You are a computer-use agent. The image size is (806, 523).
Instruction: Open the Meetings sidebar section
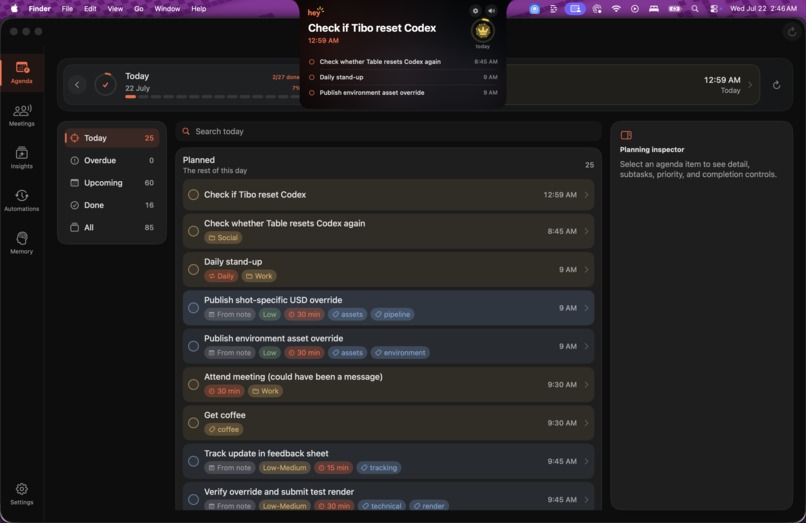[22, 115]
